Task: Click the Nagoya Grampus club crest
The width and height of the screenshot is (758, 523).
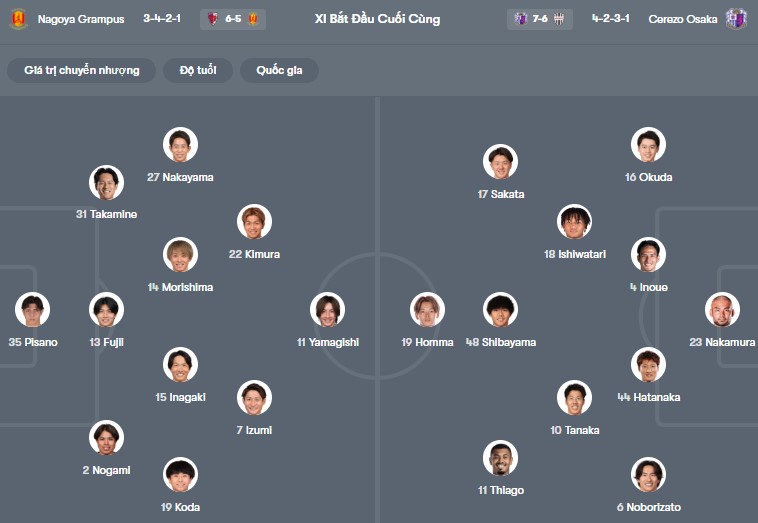Action: coord(17,19)
